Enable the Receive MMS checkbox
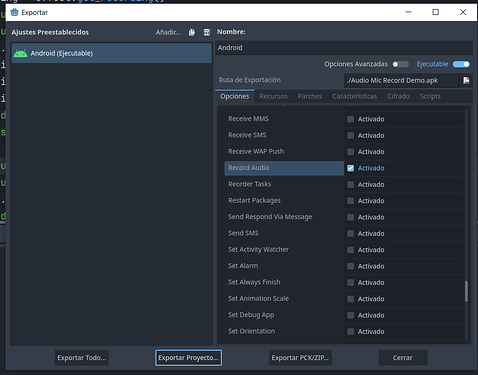Viewport: 478px width, 375px height. click(350, 119)
